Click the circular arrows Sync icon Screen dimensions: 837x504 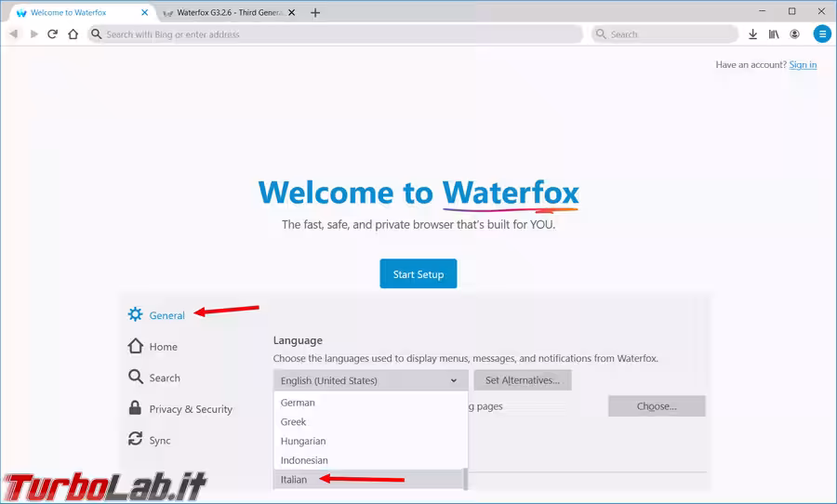point(135,439)
